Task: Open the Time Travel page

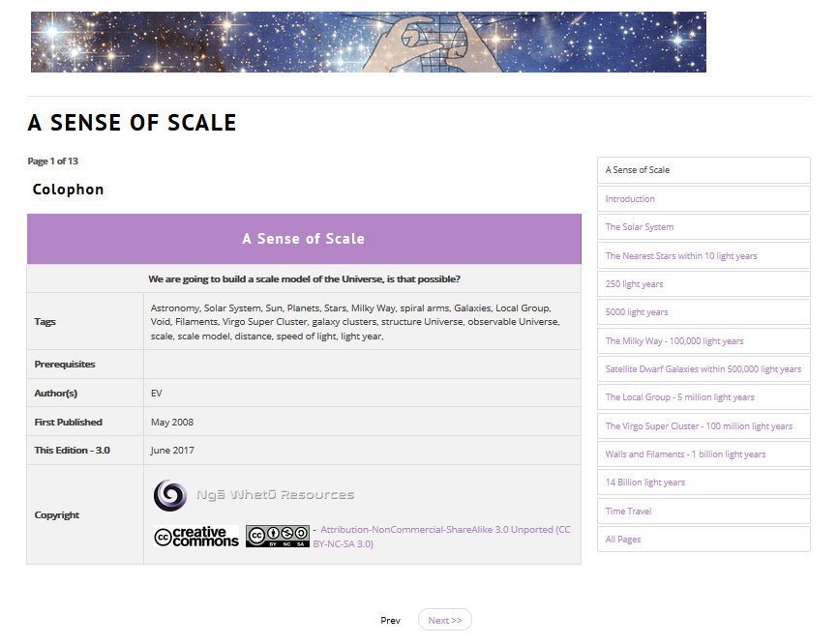Action: pos(628,511)
